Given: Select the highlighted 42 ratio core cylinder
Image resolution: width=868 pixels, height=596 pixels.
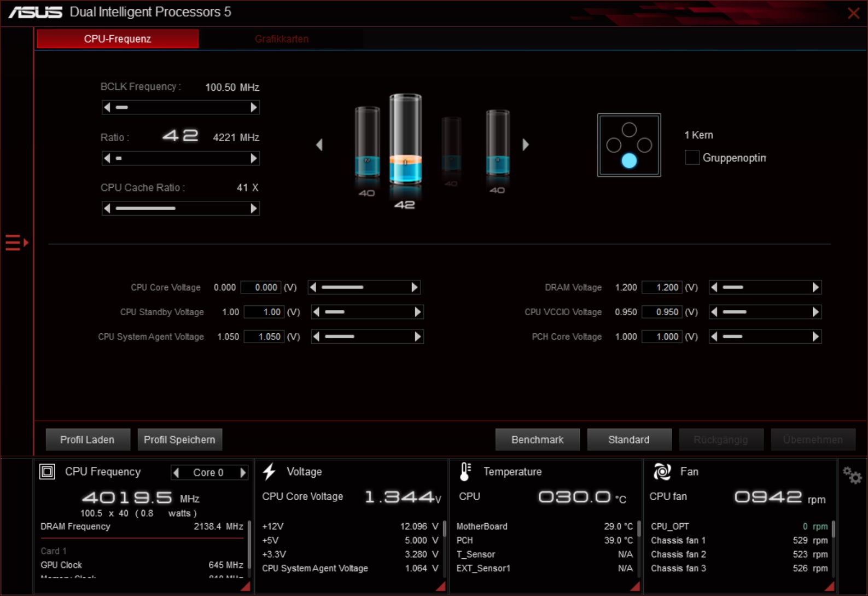Looking at the screenshot, I should [x=405, y=140].
